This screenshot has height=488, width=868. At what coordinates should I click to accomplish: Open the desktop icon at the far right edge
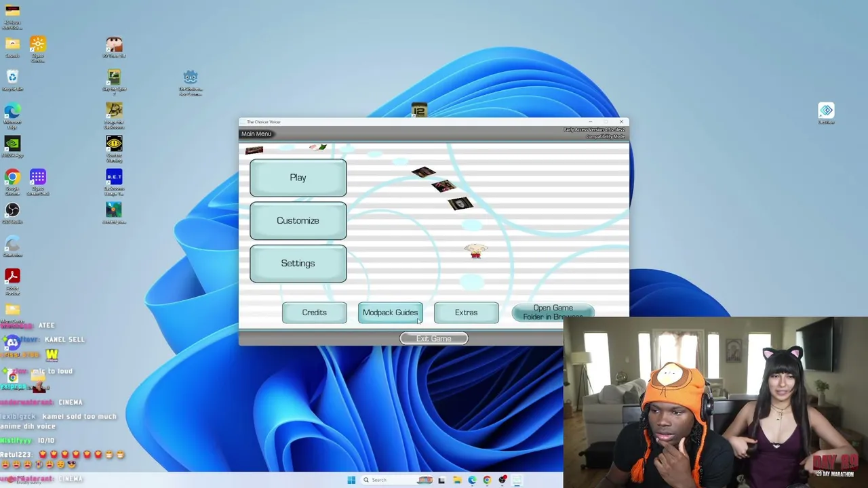click(x=826, y=113)
